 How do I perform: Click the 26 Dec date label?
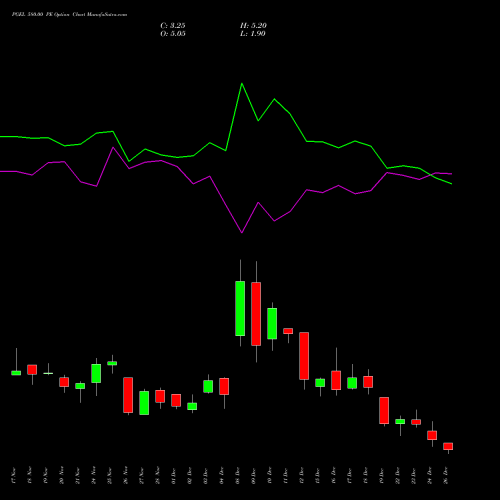pos(445,476)
